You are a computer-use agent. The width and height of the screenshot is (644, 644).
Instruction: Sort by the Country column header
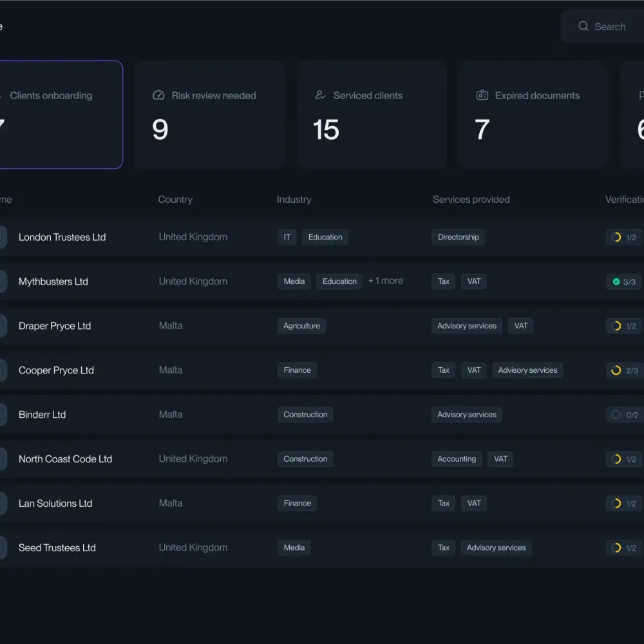coord(175,200)
